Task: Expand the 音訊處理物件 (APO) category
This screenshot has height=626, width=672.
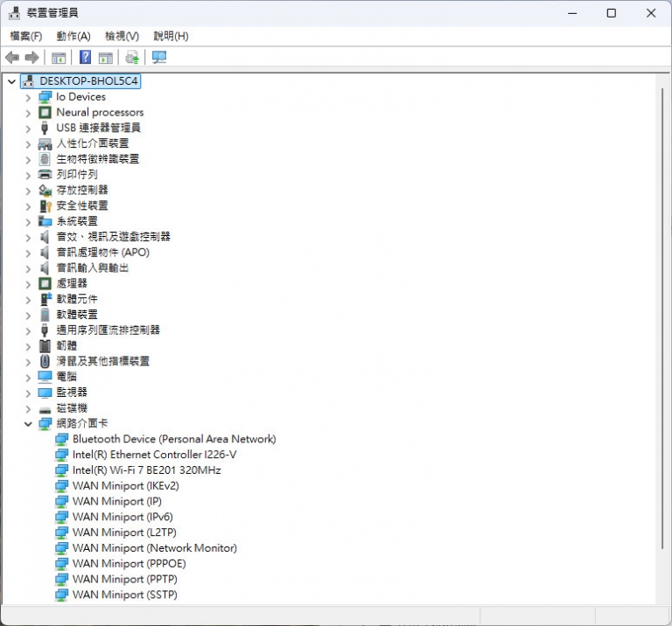Action: point(28,253)
